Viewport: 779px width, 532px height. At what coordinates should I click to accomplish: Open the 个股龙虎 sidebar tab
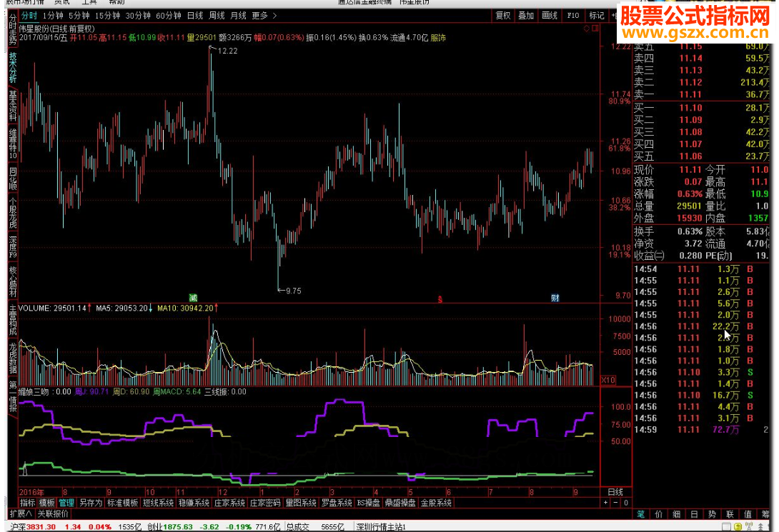12,213
